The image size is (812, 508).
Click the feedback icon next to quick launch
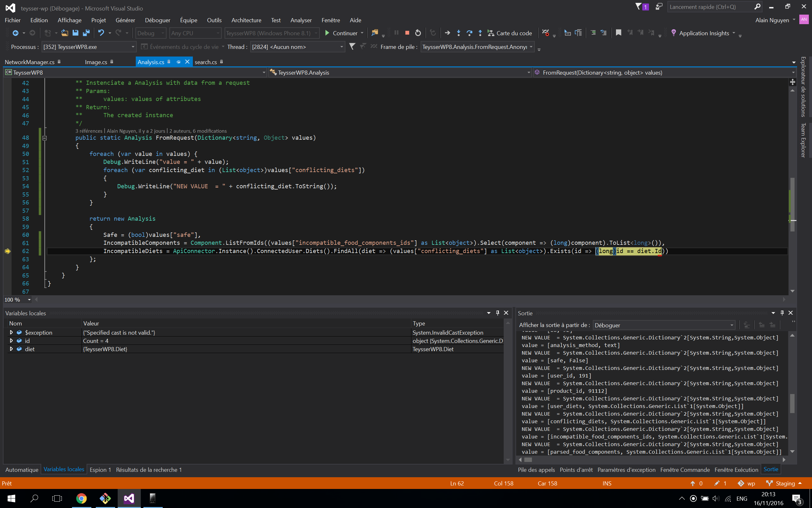click(x=659, y=7)
